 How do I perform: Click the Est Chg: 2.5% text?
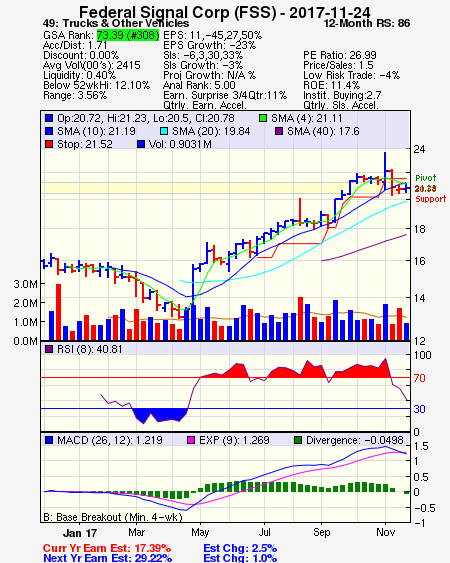click(240, 548)
